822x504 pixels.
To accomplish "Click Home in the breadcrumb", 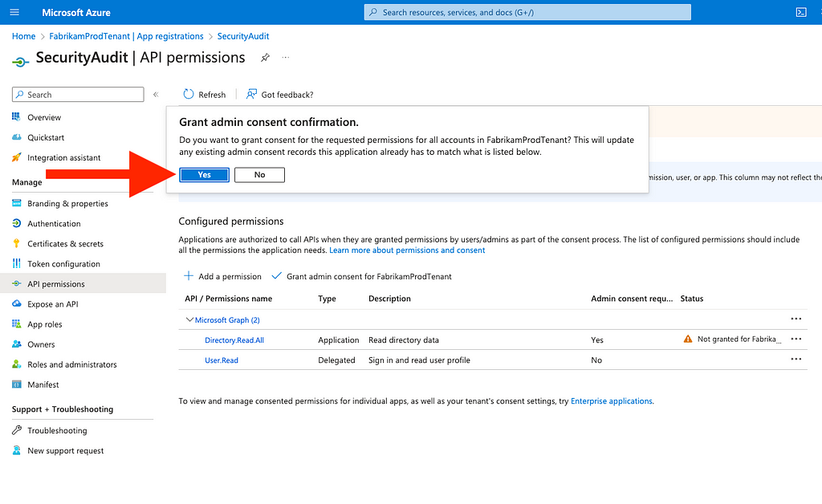I will (23, 36).
